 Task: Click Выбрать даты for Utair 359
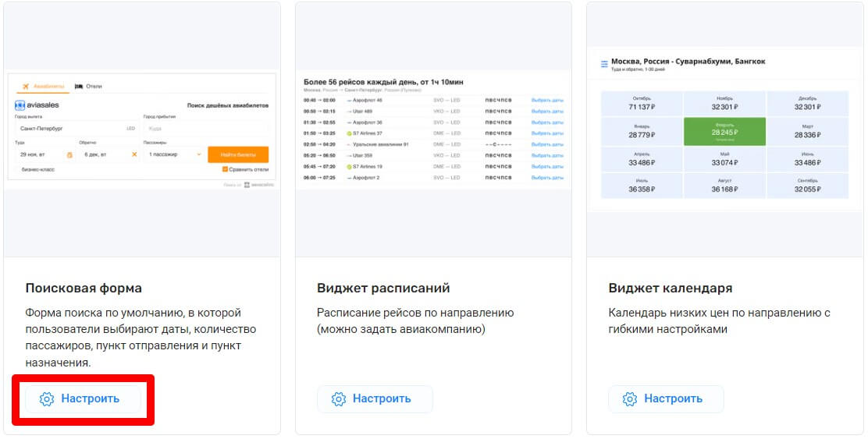tap(547, 156)
